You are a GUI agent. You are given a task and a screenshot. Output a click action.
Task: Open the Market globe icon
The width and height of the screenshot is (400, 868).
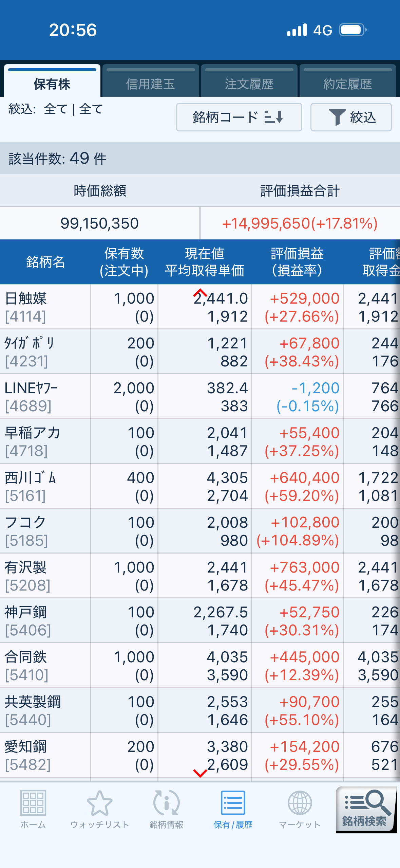coord(300,803)
